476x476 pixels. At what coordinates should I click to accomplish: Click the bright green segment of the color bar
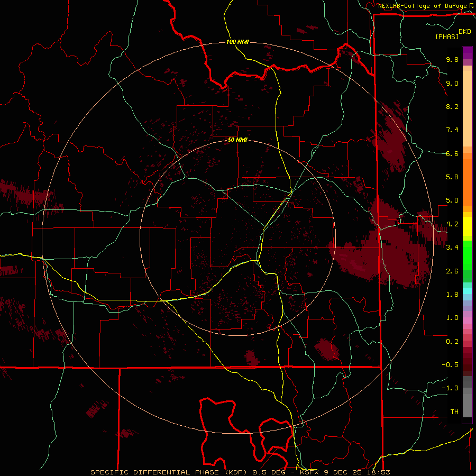click(467, 255)
